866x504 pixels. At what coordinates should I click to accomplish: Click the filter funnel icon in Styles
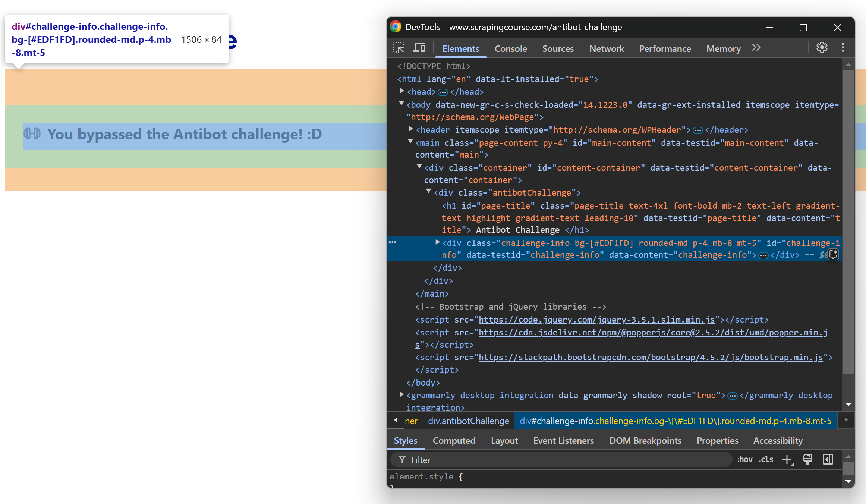402,459
